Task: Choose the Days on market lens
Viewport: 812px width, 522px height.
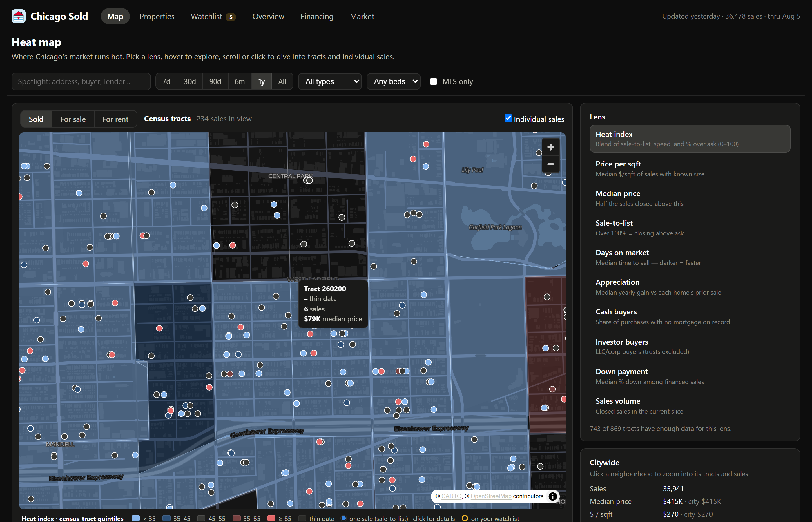Action: click(x=690, y=257)
